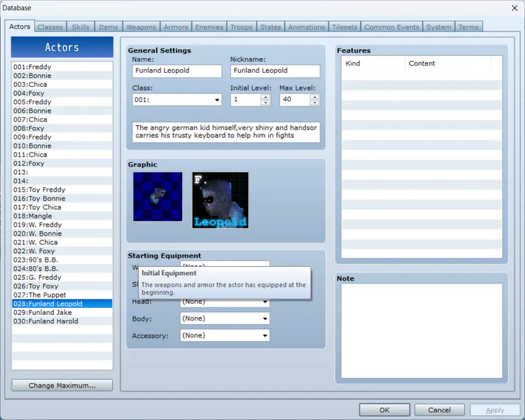Click the Change Maximum button

pyautogui.click(x=62, y=385)
